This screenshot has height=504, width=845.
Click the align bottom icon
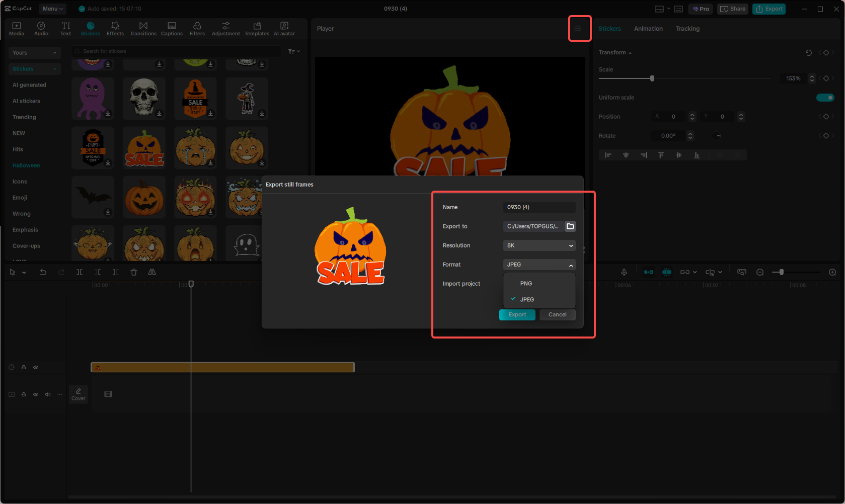coord(697,155)
